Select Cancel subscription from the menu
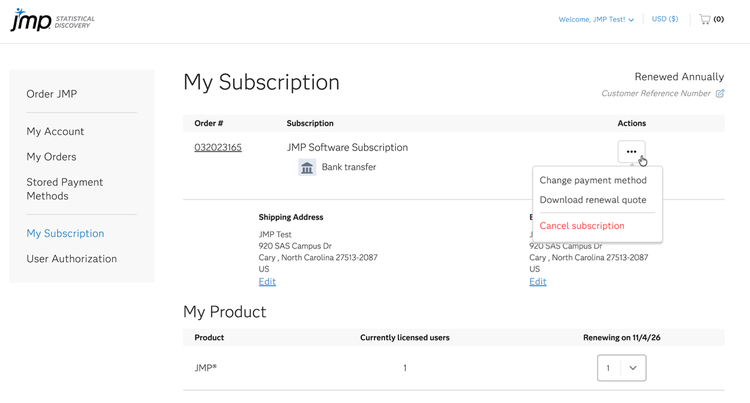750x403 pixels. (x=582, y=226)
